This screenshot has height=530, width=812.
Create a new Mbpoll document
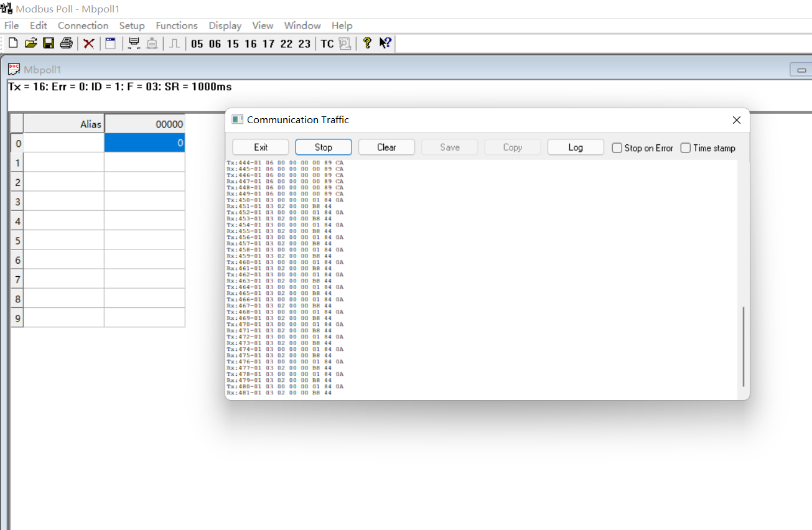click(12, 43)
